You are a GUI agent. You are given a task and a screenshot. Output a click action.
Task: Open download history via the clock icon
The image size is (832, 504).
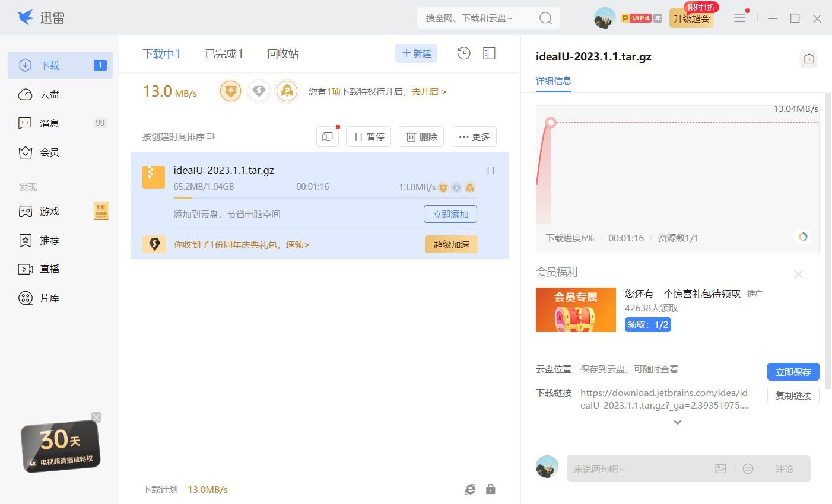pyautogui.click(x=463, y=53)
